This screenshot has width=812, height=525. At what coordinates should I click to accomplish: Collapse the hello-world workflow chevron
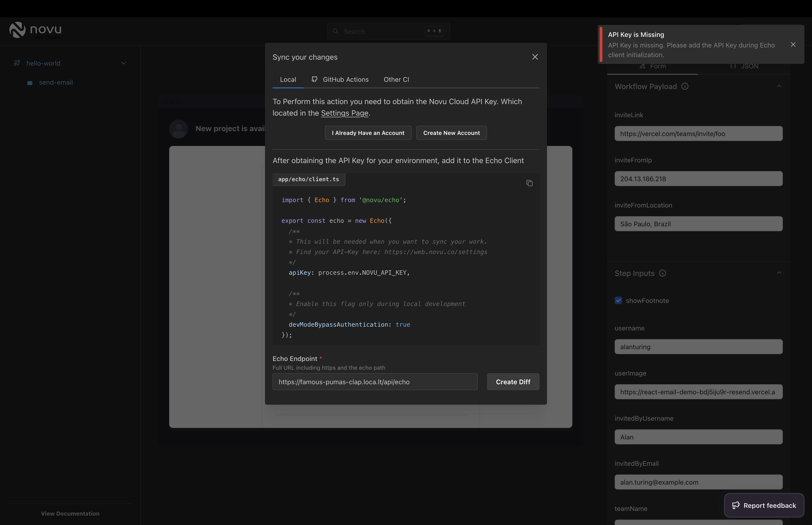point(124,63)
